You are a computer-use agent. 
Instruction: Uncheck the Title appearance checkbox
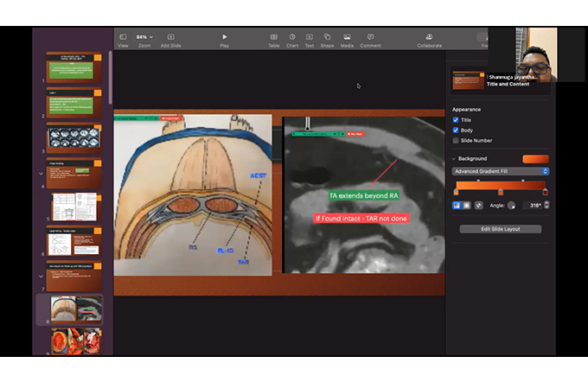[x=456, y=120]
